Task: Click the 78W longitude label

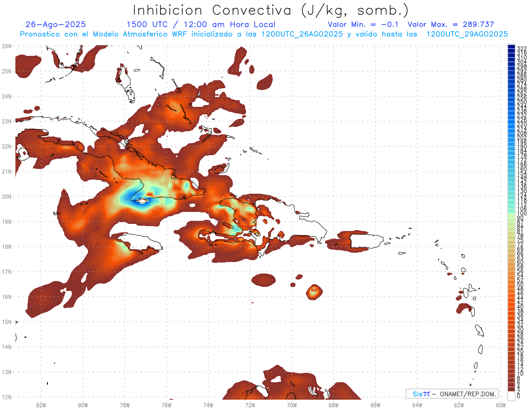Action: point(125,405)
